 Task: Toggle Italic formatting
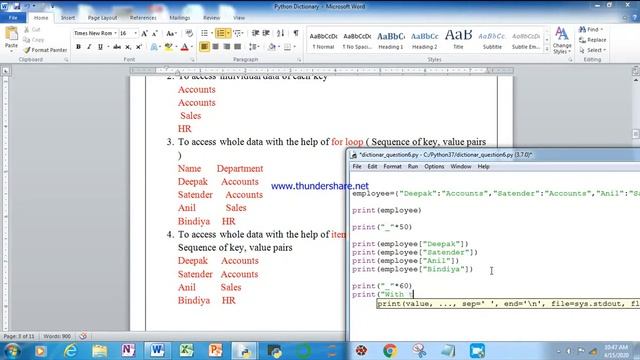point(89,47)
